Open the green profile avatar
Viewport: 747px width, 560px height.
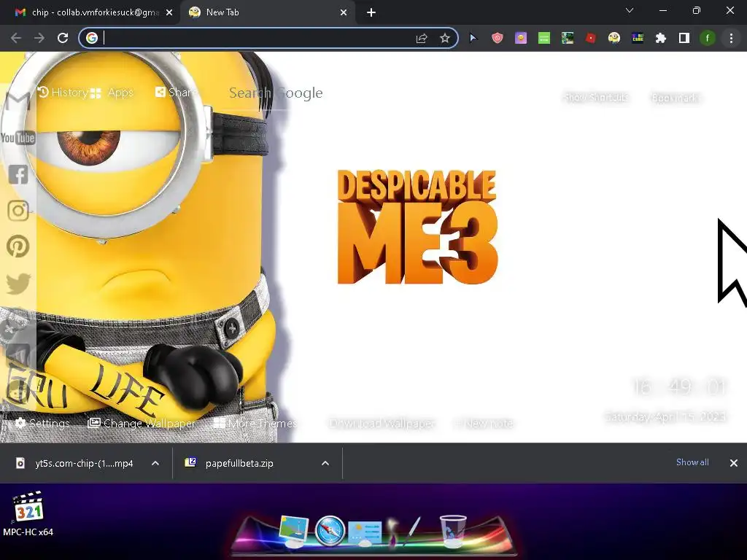pos(708,38)
